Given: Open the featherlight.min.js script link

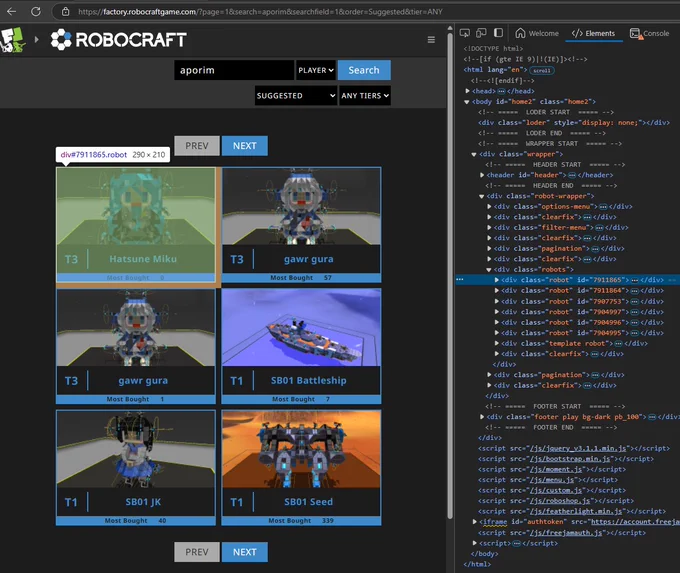Looking at the screenshot, I should tap(575, 511).
